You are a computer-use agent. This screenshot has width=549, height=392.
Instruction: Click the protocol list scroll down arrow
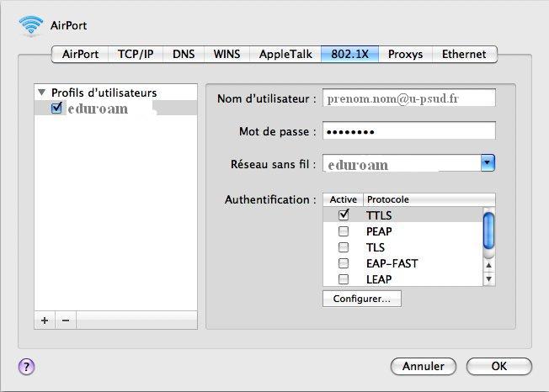pyautogui.click(x=488, y=278)
